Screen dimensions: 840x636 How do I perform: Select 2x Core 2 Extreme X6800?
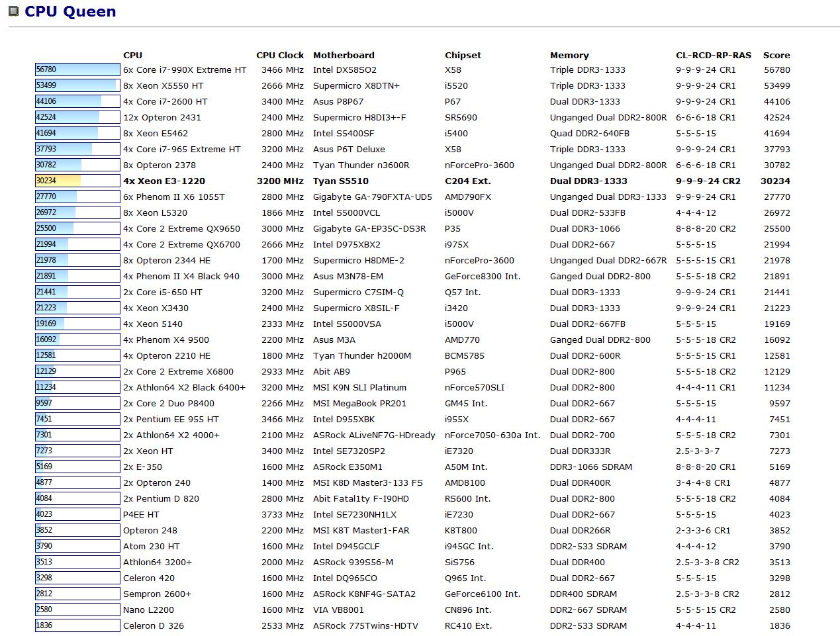pyautogui.click(x=178, y=371)
